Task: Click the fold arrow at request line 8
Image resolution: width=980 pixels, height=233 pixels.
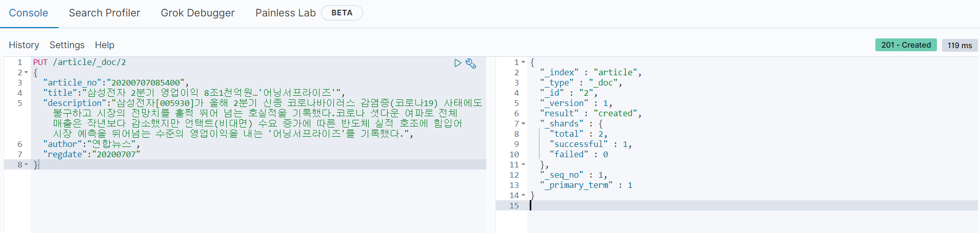Action: (x=26, y=164)
